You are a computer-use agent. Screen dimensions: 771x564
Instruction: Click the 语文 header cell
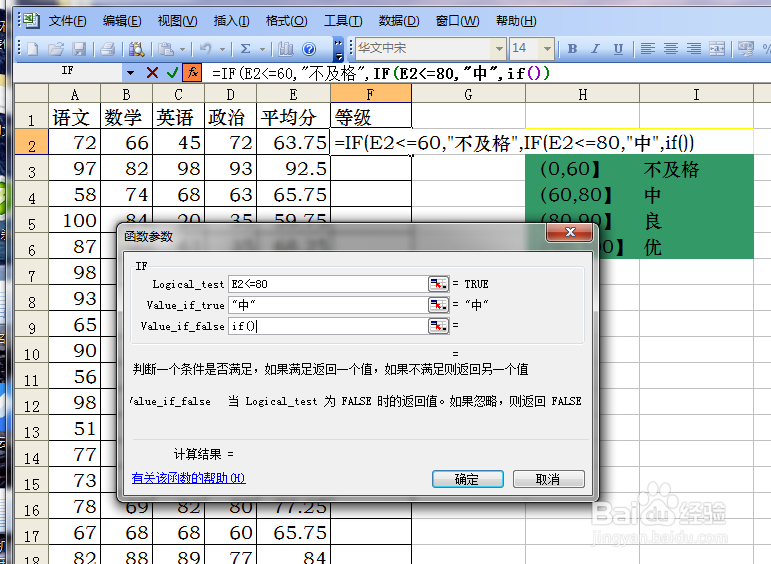click(x=75, y=117)
